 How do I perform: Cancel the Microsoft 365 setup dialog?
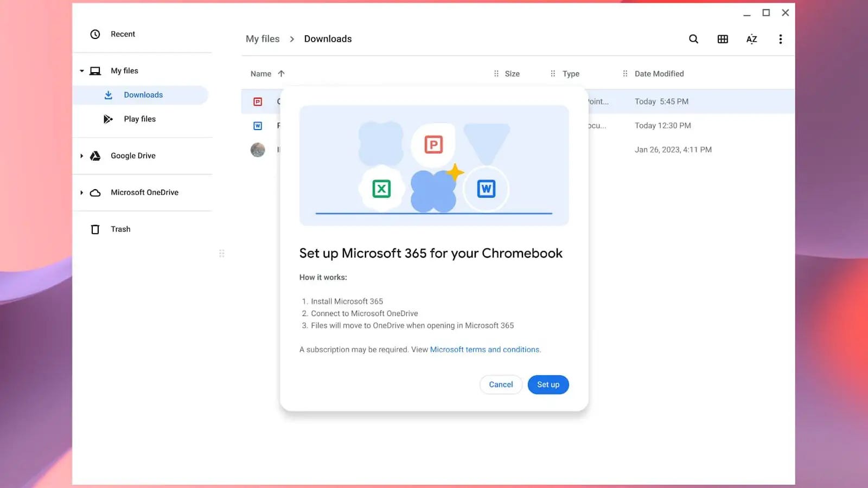coord(501,384)
